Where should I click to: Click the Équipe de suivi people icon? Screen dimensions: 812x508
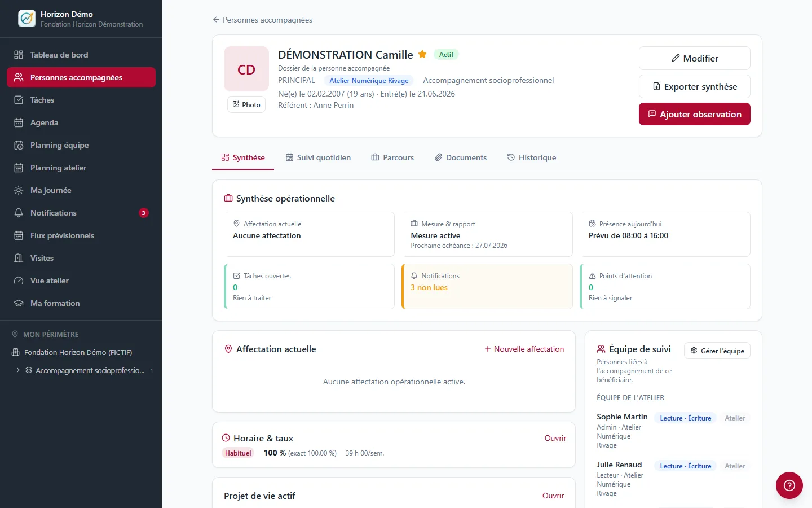click(601, 349)
